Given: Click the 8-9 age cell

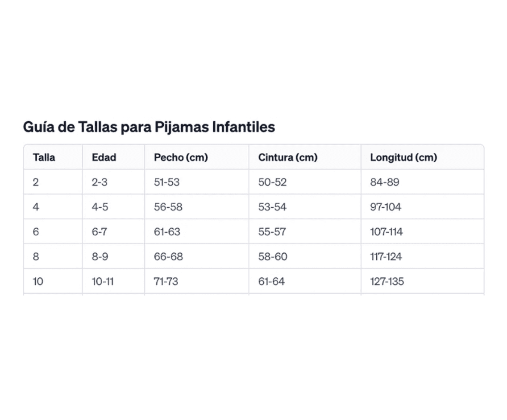Looking at the screenshot, I should tap(100, 257).
